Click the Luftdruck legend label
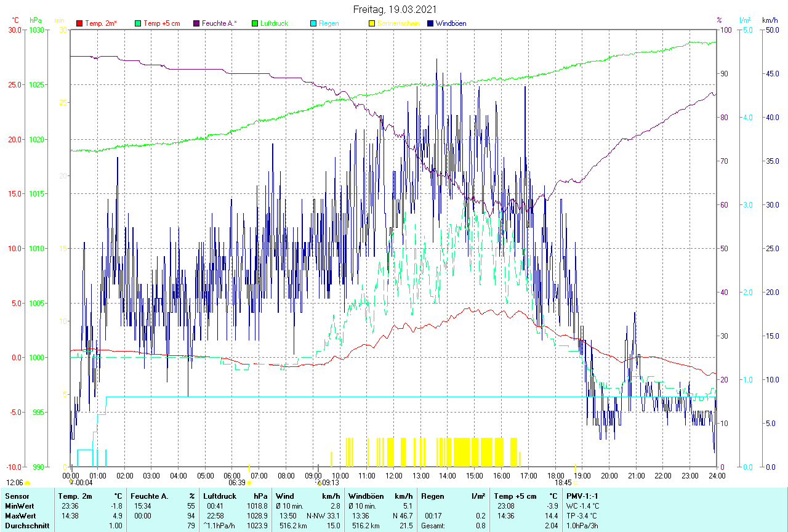The width and height of the screenshot is (788, 532). tap(275, 23)
